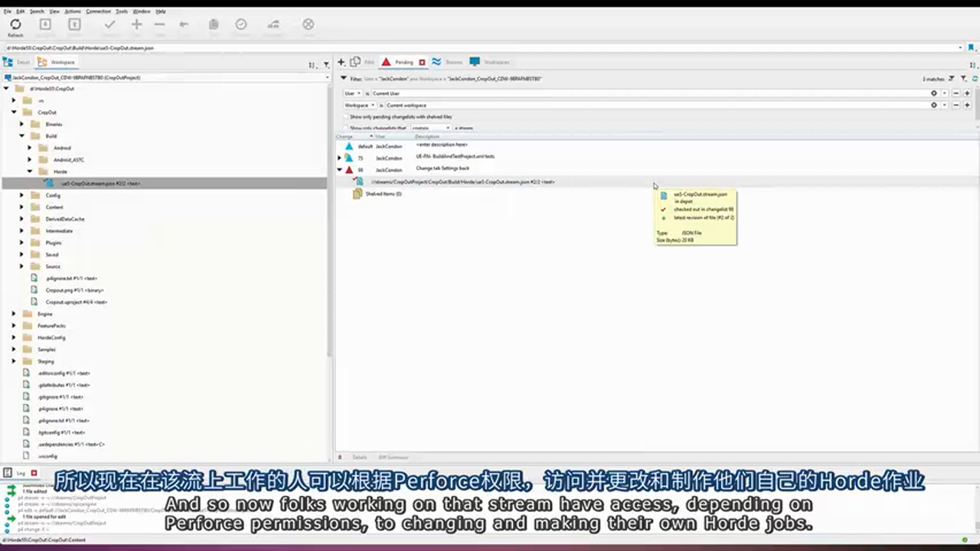Click the plus button on User filter row
Viewport: 980px width, 551px height.
(966, 93)
